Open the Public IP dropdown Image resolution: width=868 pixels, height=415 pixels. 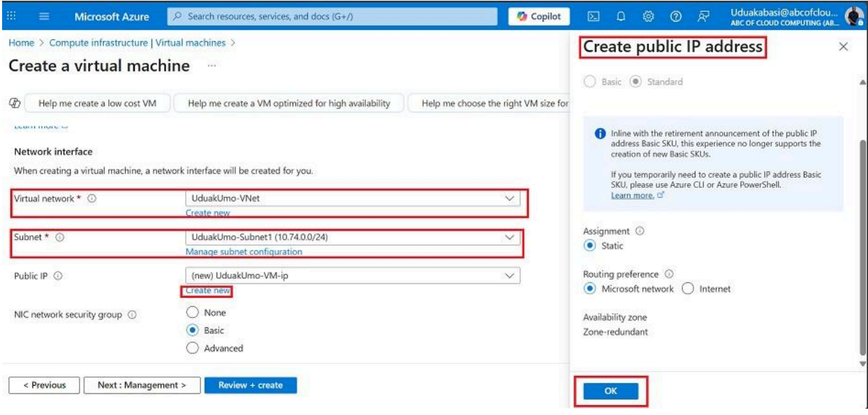click(x=508, y=276)
